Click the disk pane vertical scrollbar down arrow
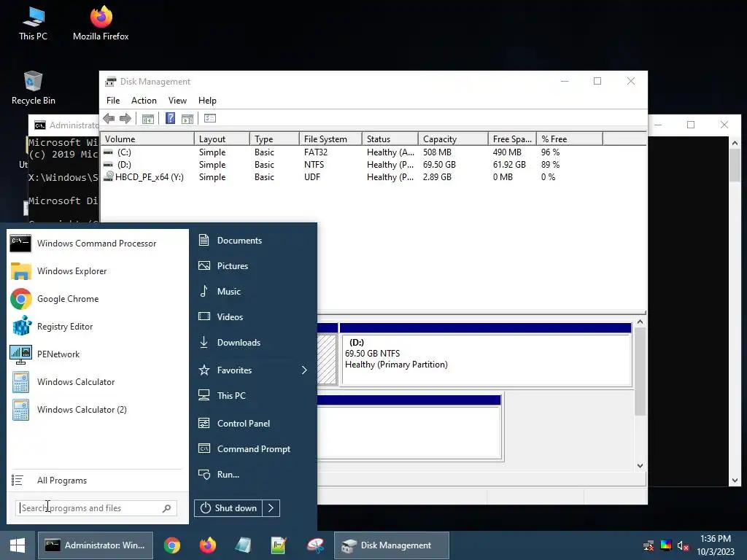Image resolution: width=747 pixels, height=560 pixels. pos(640,466)
